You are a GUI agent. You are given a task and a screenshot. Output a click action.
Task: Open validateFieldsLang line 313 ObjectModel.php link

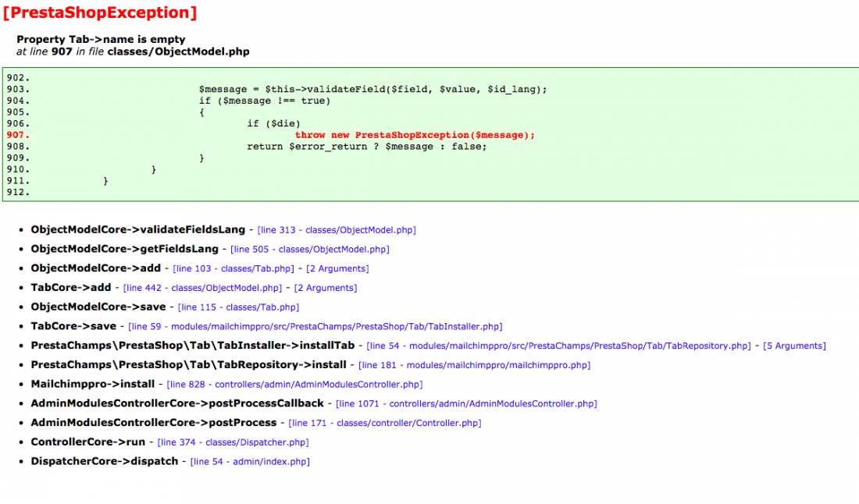click(x=337, y=230)
